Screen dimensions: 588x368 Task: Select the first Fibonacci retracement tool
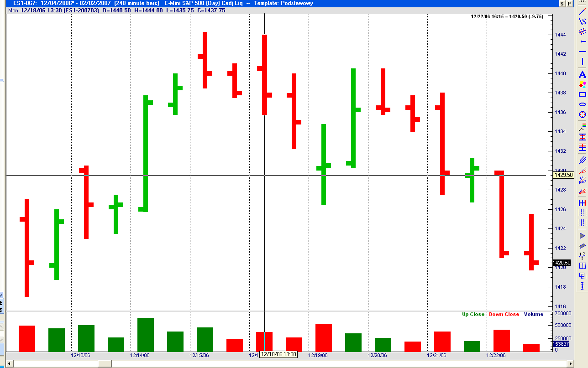click(x=582, y=136)
